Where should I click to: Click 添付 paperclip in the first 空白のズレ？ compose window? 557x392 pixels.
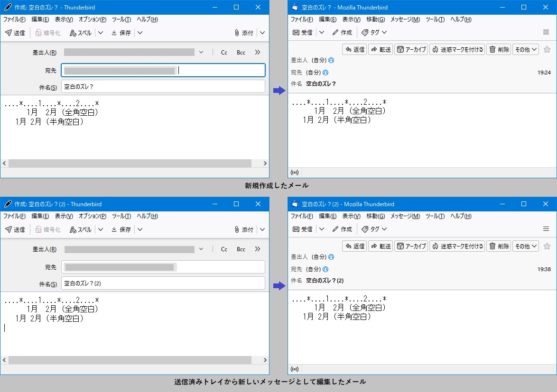(x=244, y=33)
